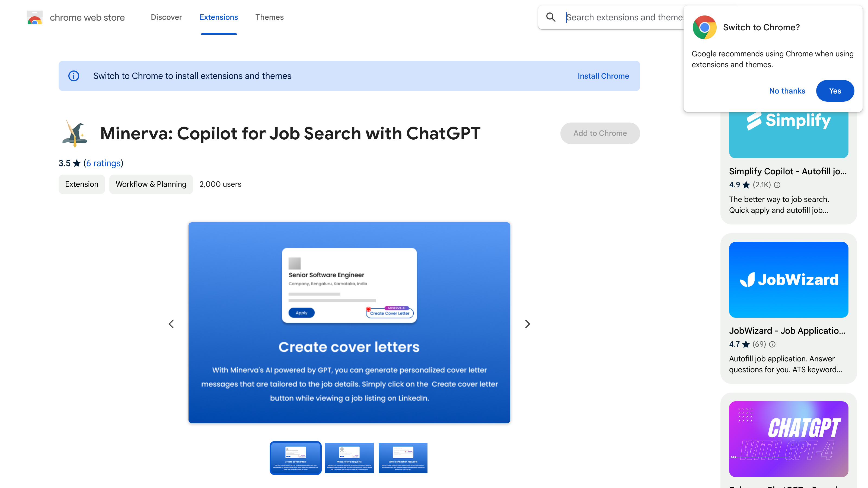Click the left arrow to go back in carousel
The width and height of the screenshot is (868, 488).
tap(171, 323)
